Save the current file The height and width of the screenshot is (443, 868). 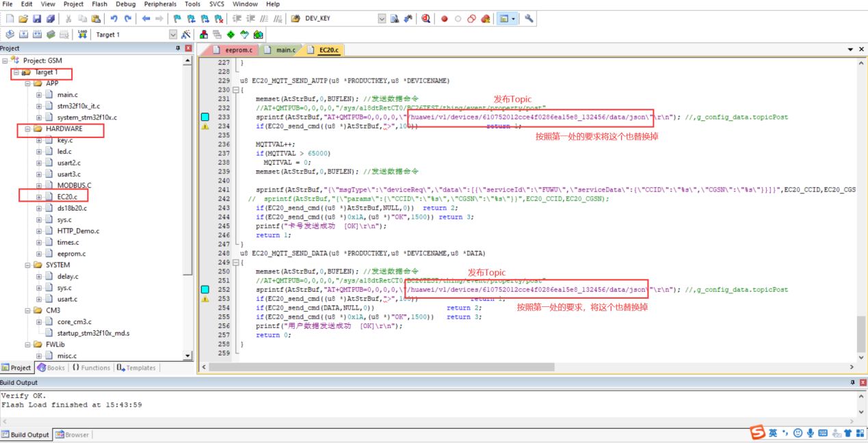(x=37, y=18)
